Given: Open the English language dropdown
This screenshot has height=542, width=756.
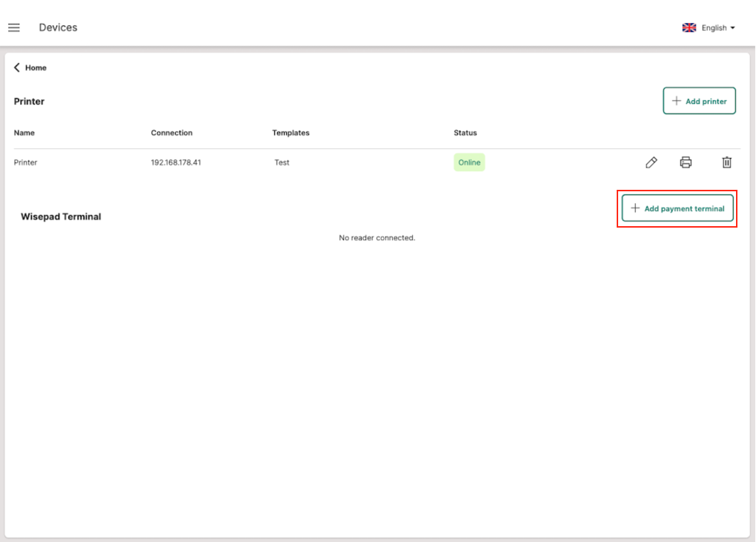Looking at the screenshot, I should pyautogui.click(x=714, y=27).
